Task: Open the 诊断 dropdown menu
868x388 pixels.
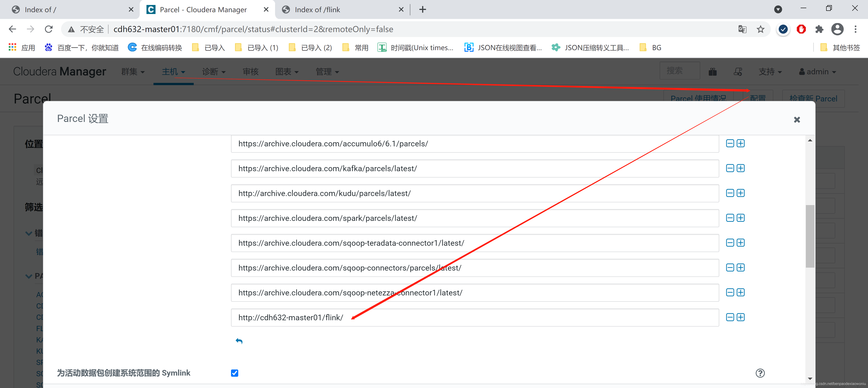Action: 214,72
